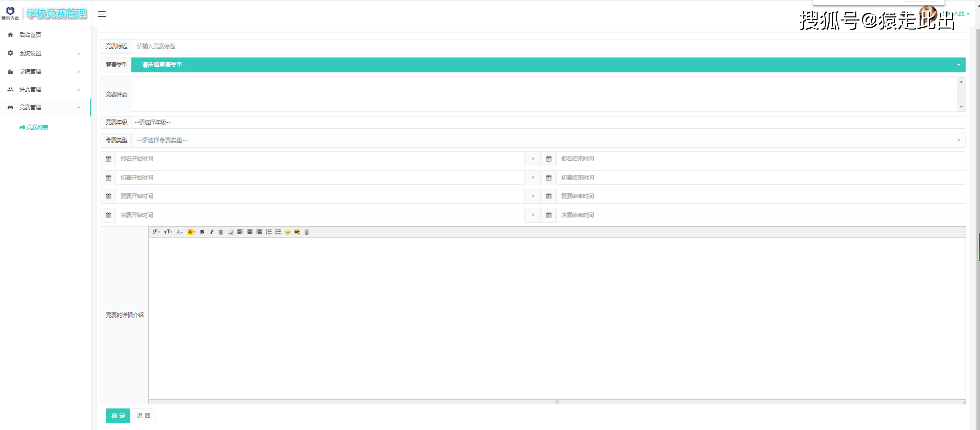Click the 确定 submit button

118,416
